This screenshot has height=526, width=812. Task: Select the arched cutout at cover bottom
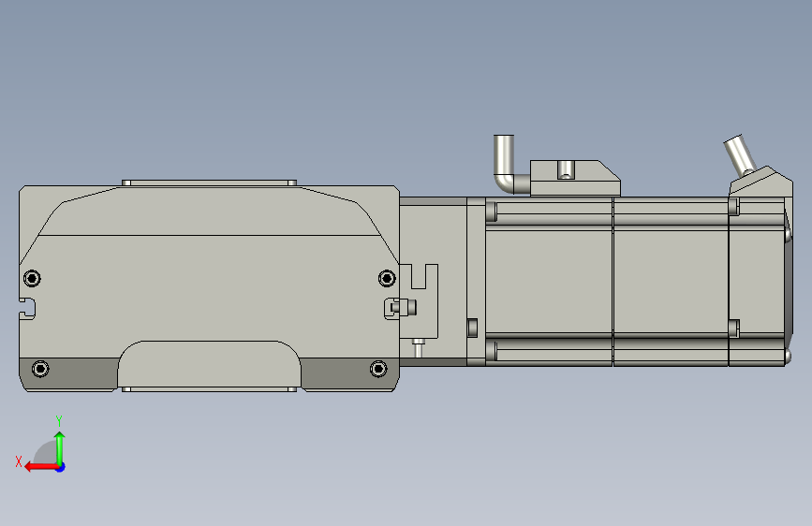[209, 364]
